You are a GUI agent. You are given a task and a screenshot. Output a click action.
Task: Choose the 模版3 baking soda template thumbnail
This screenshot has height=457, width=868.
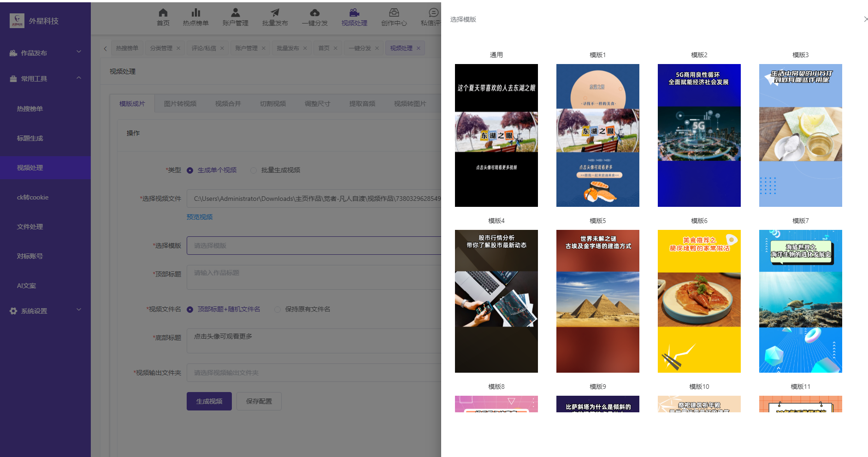pyautogui.click(x=801, y=135)
